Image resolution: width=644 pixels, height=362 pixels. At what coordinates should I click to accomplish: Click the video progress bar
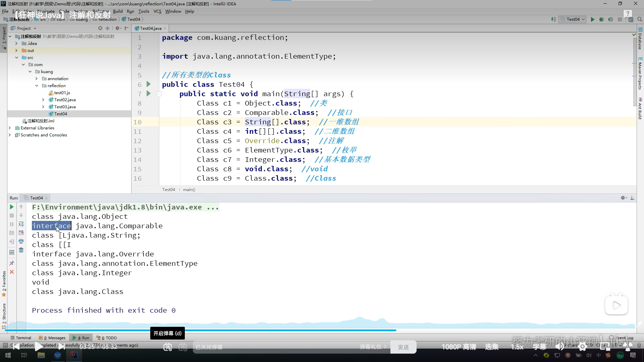coord(302,330)
